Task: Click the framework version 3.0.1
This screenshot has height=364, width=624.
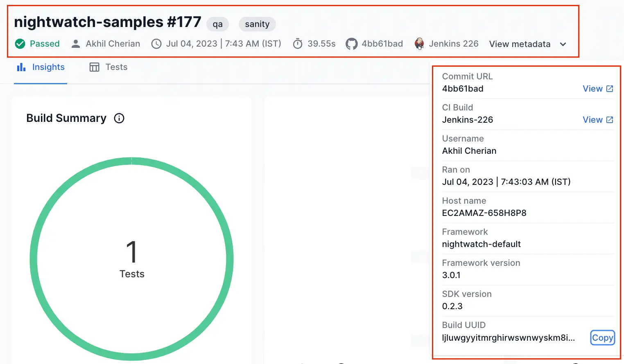Action: pos(451,275)
